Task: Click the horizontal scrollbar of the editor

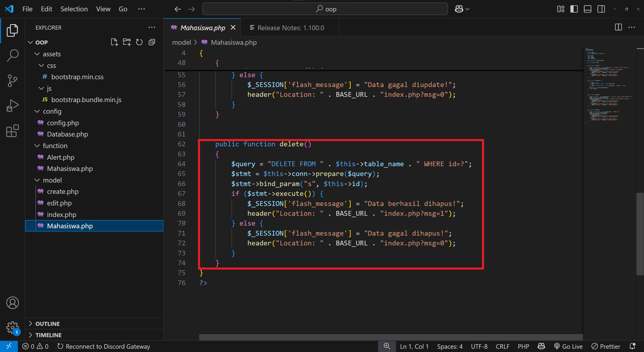Action: click(x=391, y=337)
